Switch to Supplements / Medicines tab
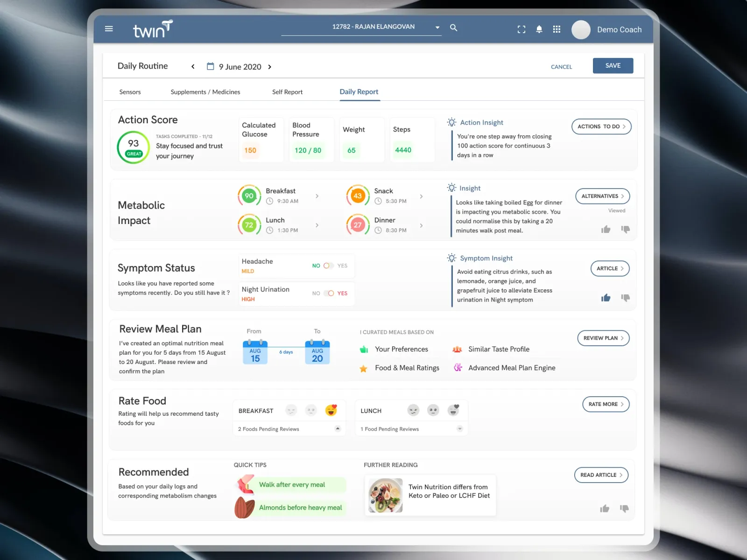747x560 pixels. [205, 92]
